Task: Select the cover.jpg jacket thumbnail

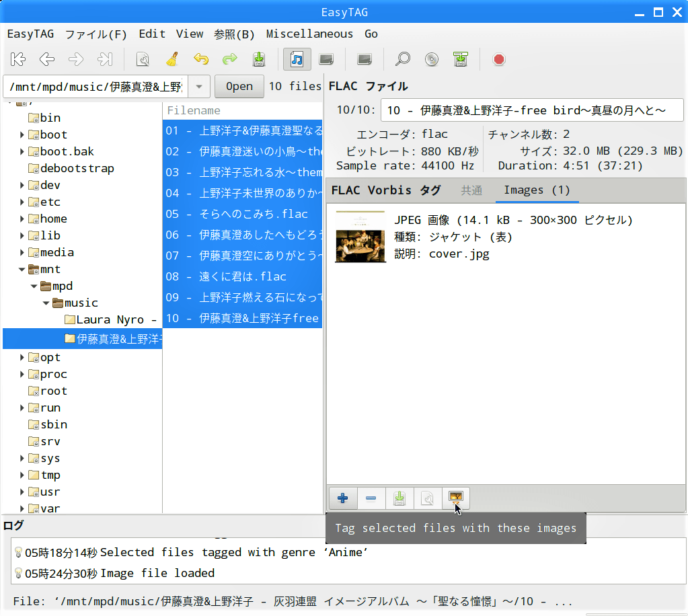Action: [360, 237]
